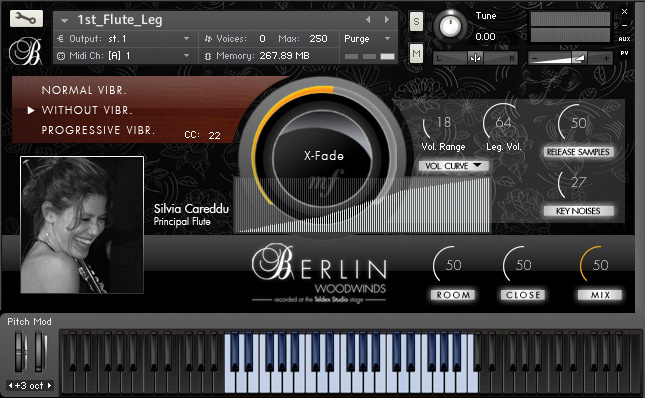Solo the instrument with S button
Image resolution: width=645 pixels, height=398 pixels.
(416, 21)
